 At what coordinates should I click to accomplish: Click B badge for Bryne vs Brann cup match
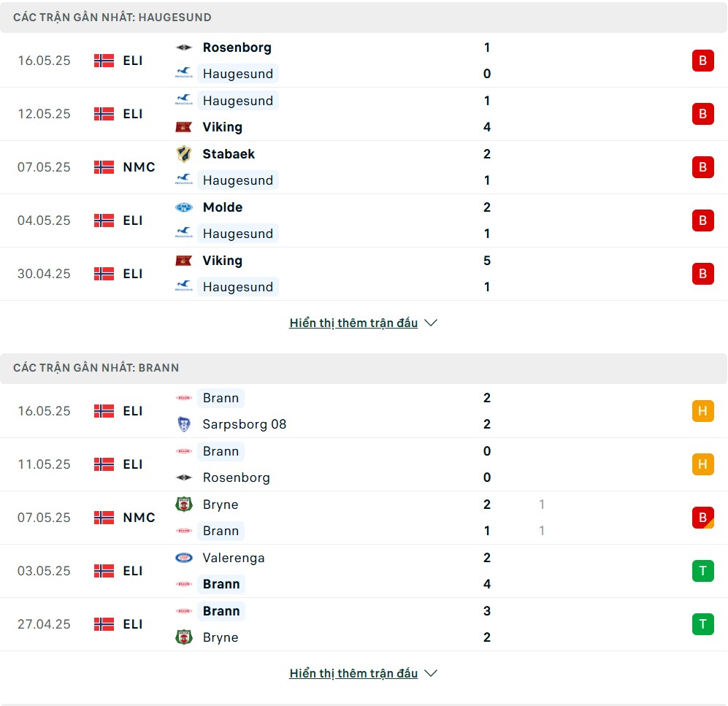703,518
